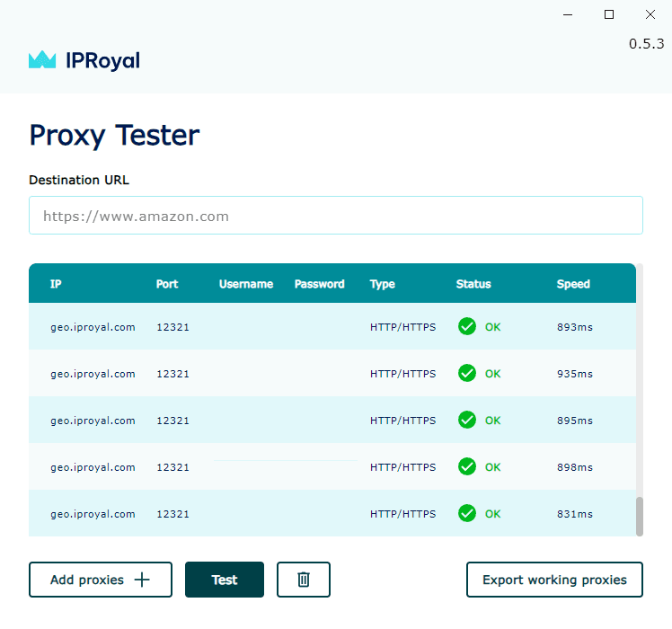The height and width of the screenshot is (629, 672).
Task: Click green check icon in 898ms row
Action: tap(467, 467)
